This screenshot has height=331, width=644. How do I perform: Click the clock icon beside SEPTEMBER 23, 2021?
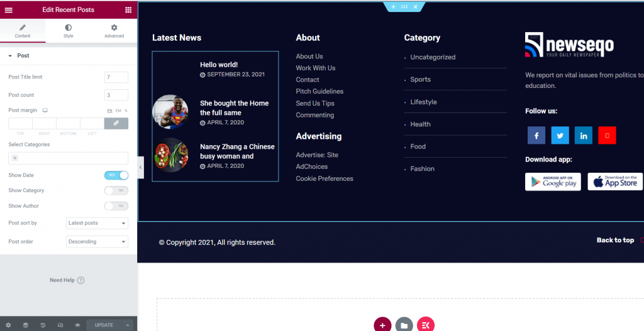point(203,75)
